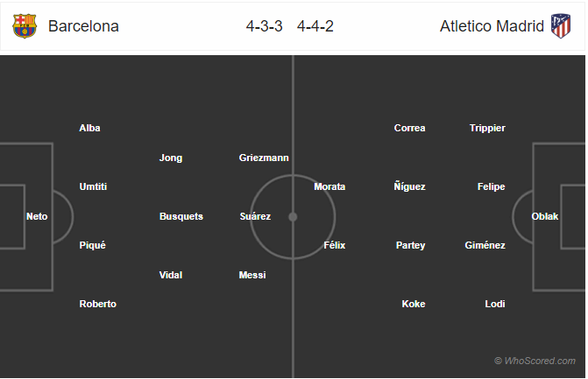Select Griezmann in Barcelona's attack

[x=264, y=158]
